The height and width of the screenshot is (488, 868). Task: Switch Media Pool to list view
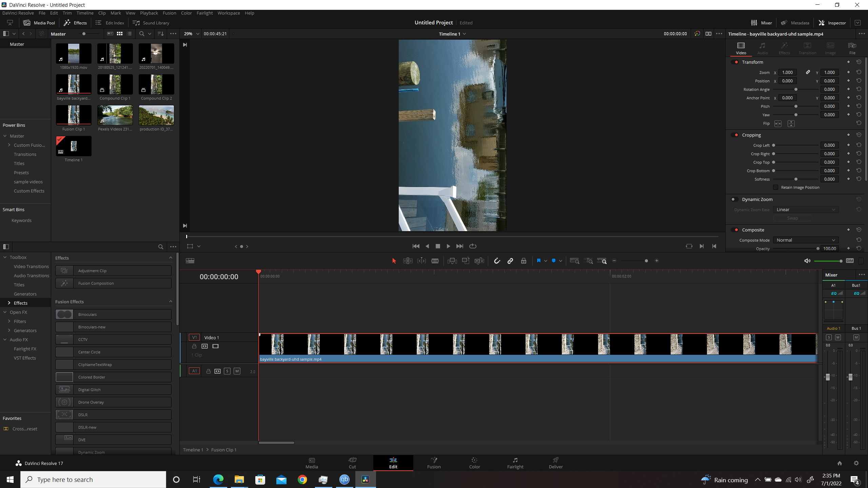point(129,34)
